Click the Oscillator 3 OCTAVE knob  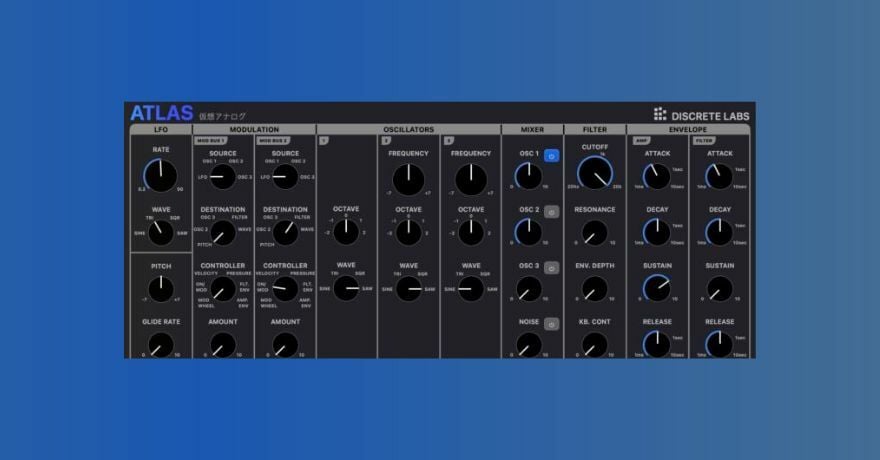point(471,232)
